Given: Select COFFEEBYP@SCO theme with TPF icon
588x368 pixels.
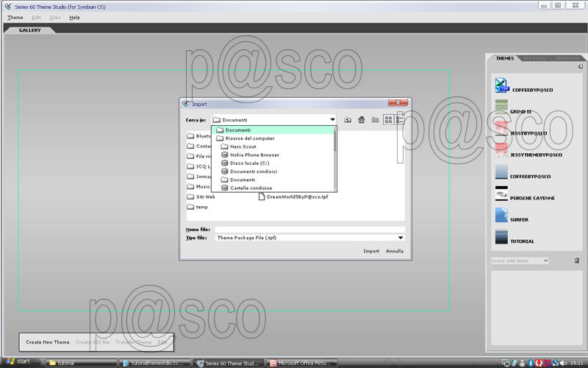Looking at the screenshot, I should [524, 86].
